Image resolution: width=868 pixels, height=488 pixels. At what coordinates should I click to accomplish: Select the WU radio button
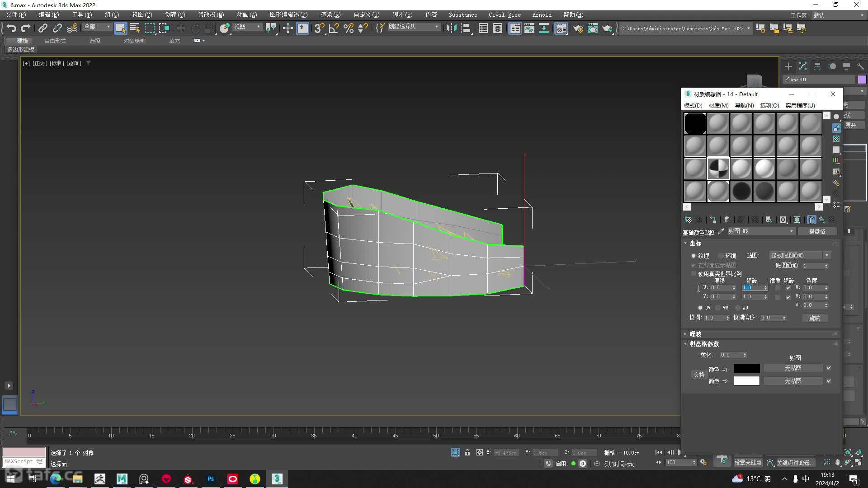pos(738,308)
